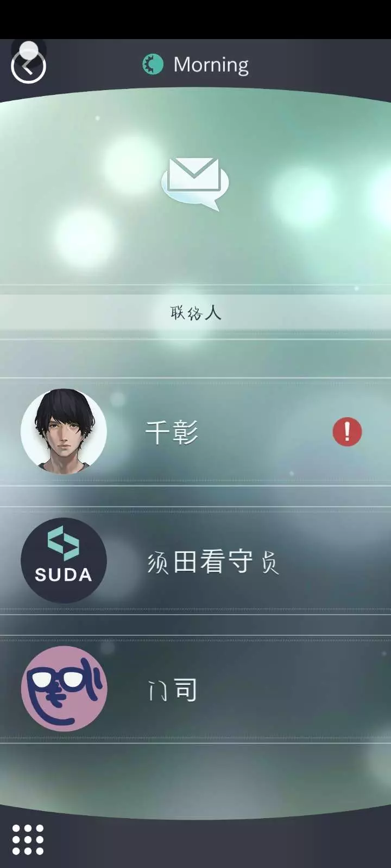
Task: Tap the blank space right of 须田看守员
Action: [334, 561]
